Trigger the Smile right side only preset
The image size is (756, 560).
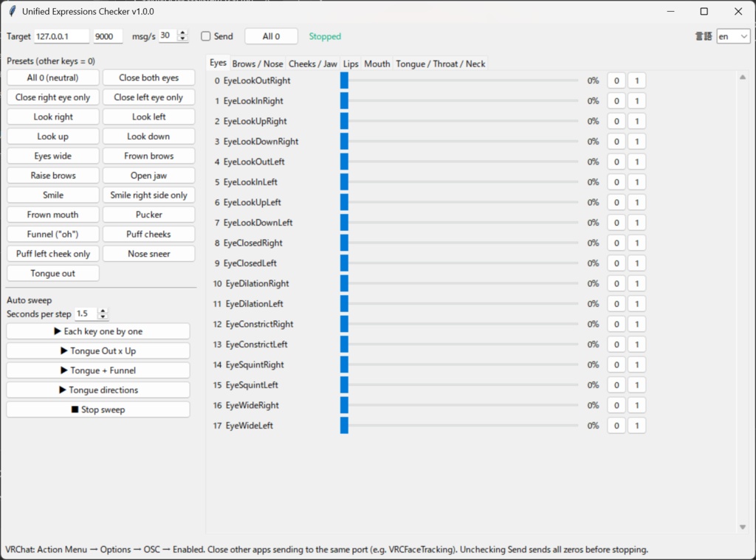[148, 196]
